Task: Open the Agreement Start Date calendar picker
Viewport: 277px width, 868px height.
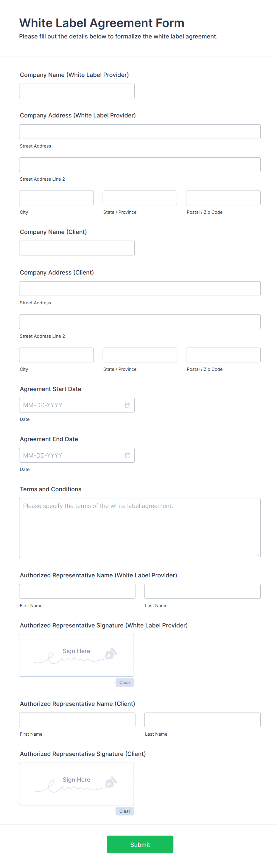Action: click(x=128, y=405)
